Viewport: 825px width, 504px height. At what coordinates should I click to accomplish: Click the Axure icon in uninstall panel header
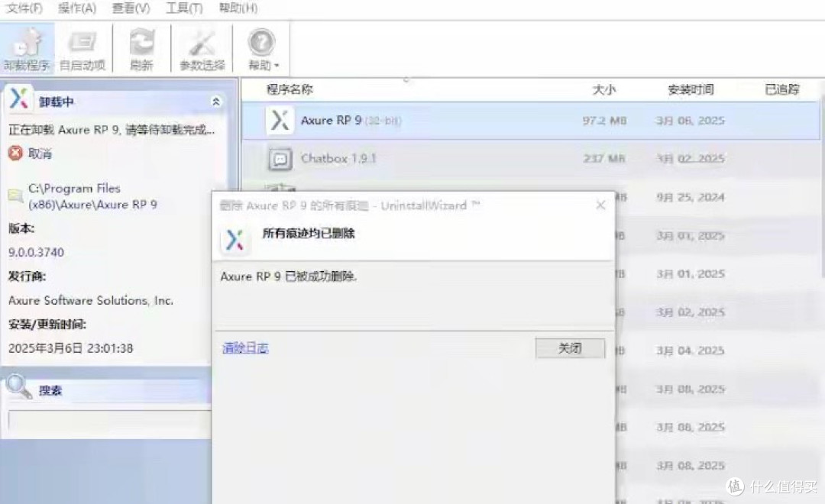pyautogui.click(x=19, y=99)
